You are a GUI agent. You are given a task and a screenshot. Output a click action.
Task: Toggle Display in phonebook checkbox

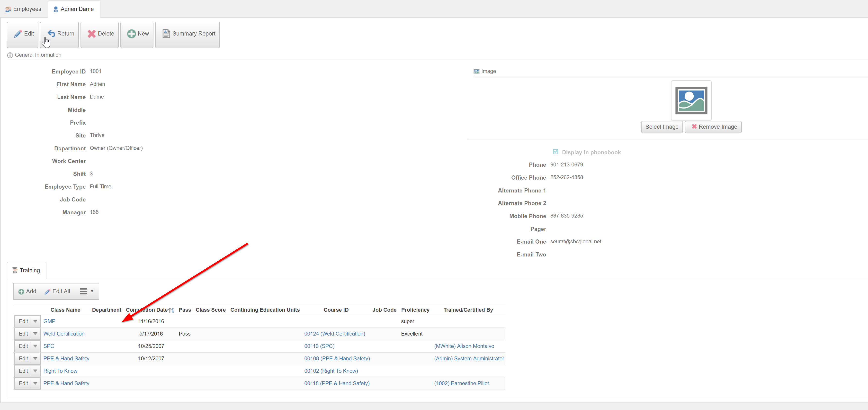[x=555, y=152]
